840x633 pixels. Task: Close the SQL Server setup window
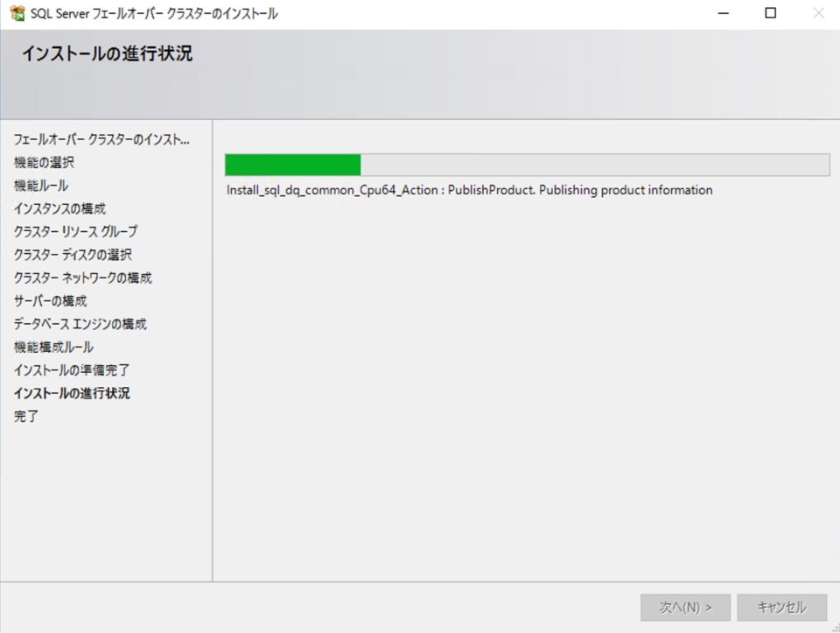click(818, 13)
